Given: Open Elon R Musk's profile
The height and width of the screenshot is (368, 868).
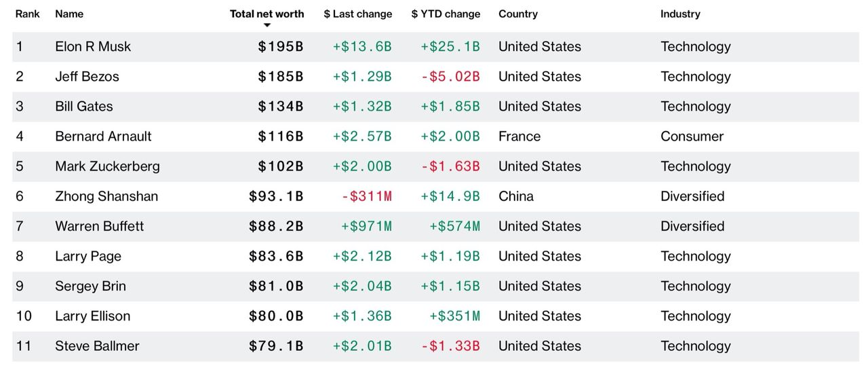Looking at the screenshot, I should pos(93,47).
